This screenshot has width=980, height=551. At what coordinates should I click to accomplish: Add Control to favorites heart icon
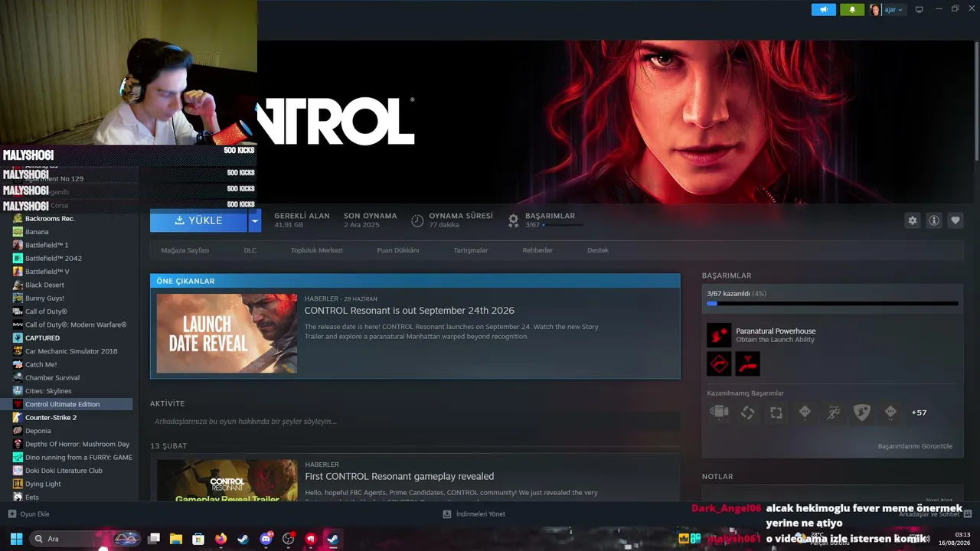[955, 220]
